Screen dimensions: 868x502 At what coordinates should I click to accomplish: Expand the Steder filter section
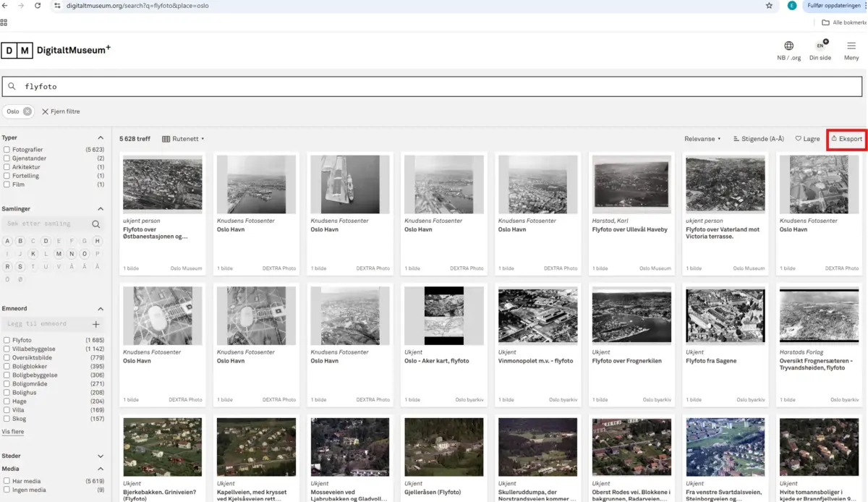pos(101,456)
